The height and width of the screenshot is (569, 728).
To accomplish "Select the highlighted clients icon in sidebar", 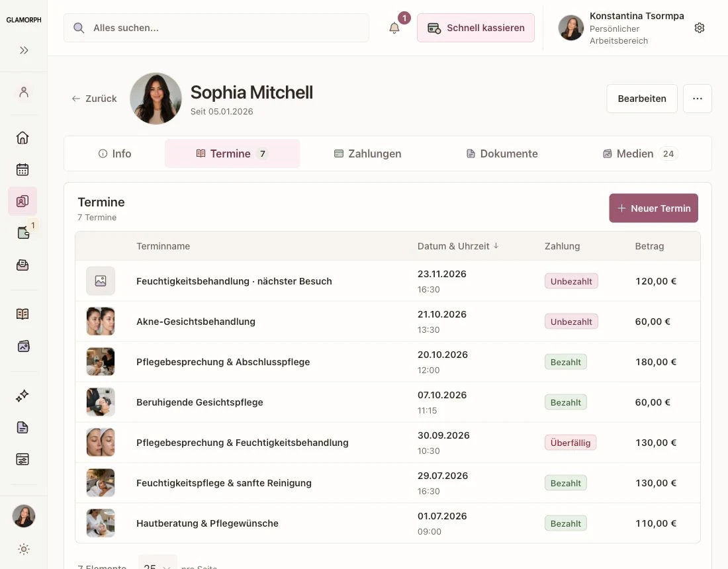I will click(x=23, y=201).
